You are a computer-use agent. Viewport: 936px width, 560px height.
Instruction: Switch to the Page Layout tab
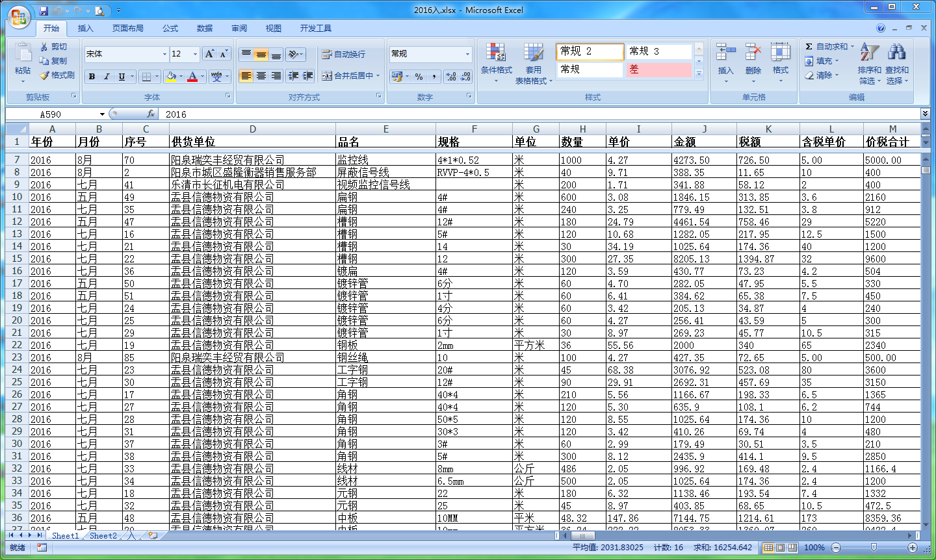[127, 28]
